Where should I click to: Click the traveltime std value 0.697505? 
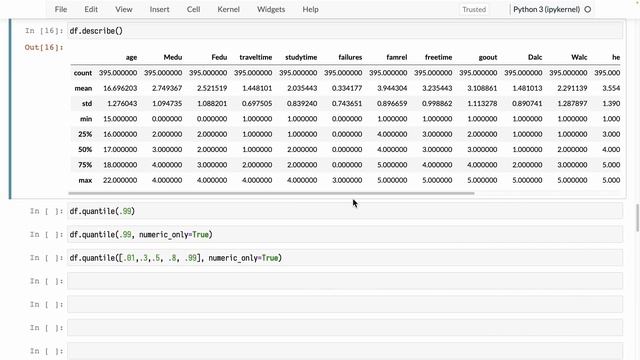(x=257, y=104)
